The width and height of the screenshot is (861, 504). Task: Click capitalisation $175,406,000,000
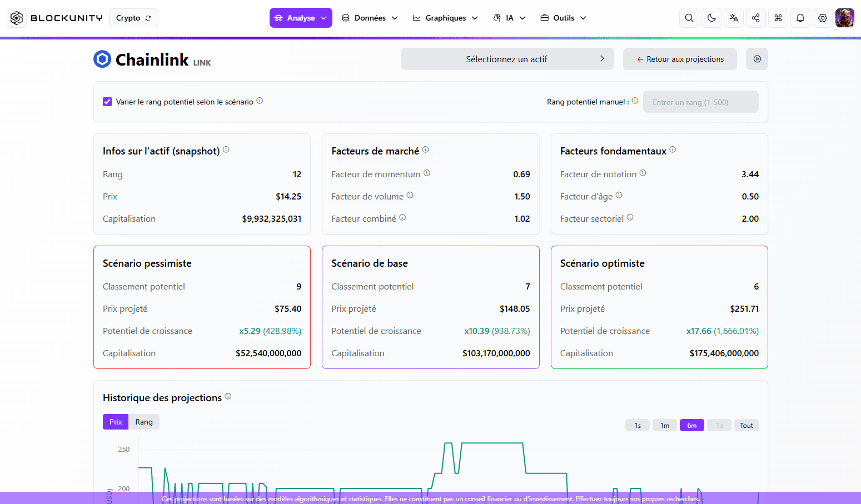coord(724,353)
